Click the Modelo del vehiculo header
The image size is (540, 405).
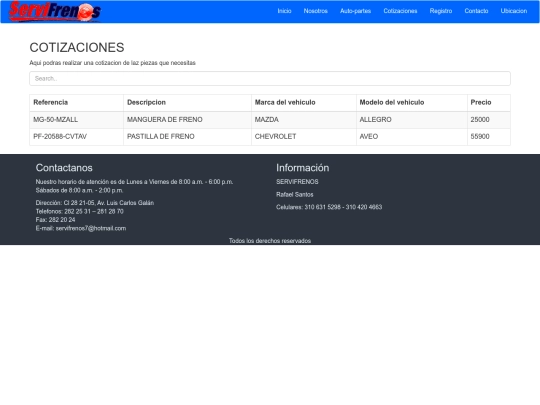412,103
